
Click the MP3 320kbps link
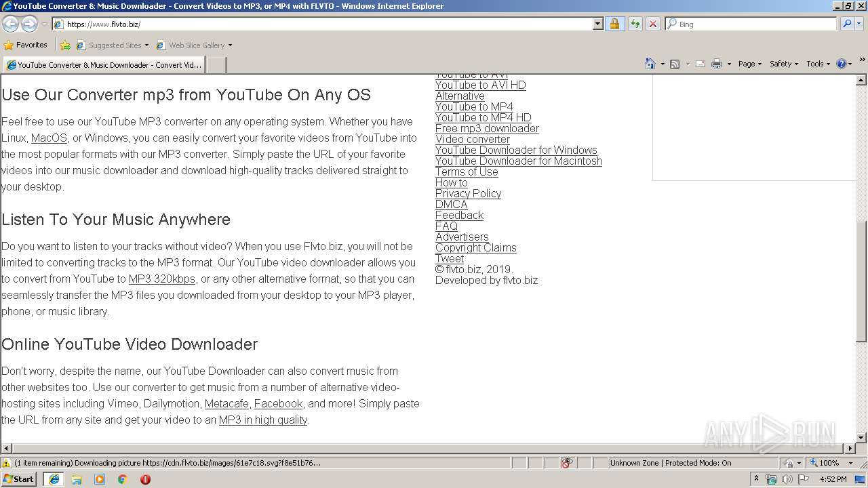tap(161, 279)
